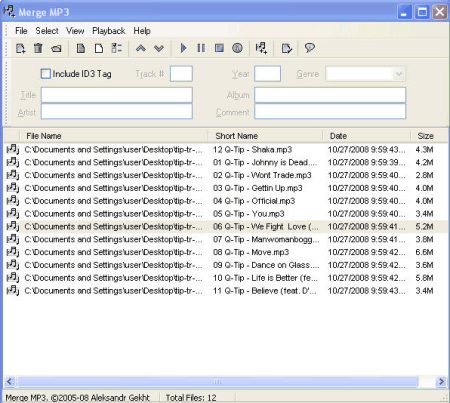Enable the Include ID3 Tag checkbox
450x403 pixels.
pyautogui.click(x=46, y=74)
